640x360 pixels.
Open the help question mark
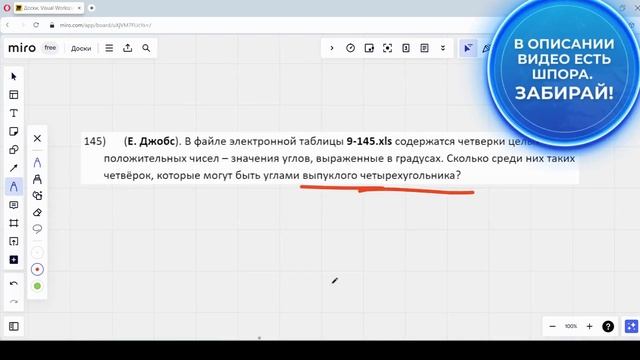pyautogui.click(x=608, y=326)
